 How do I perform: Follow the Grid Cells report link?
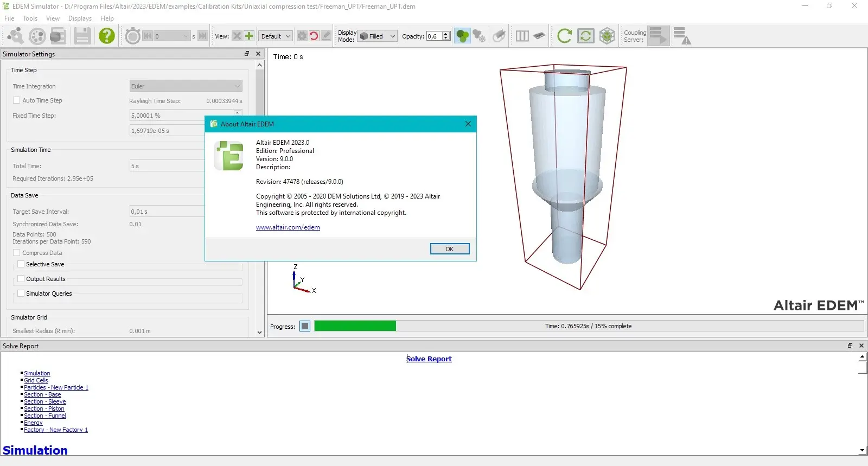point(36,380)
